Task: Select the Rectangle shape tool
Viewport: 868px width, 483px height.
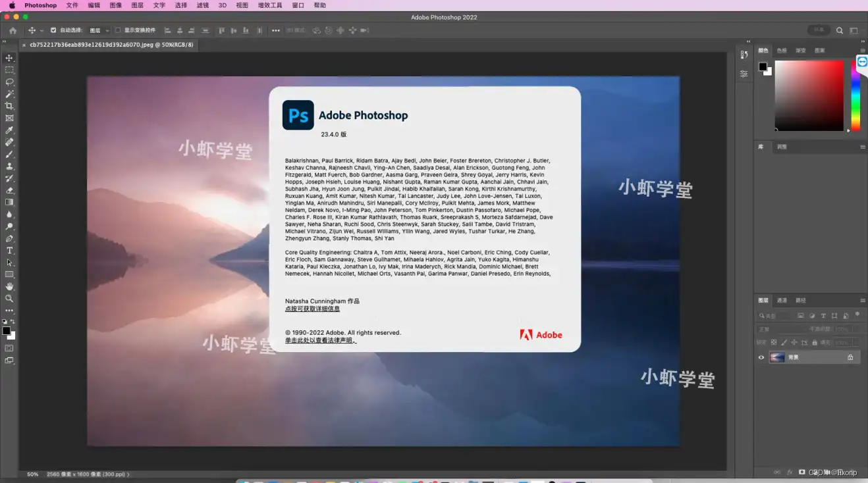Action: click(x=9, y=274)
